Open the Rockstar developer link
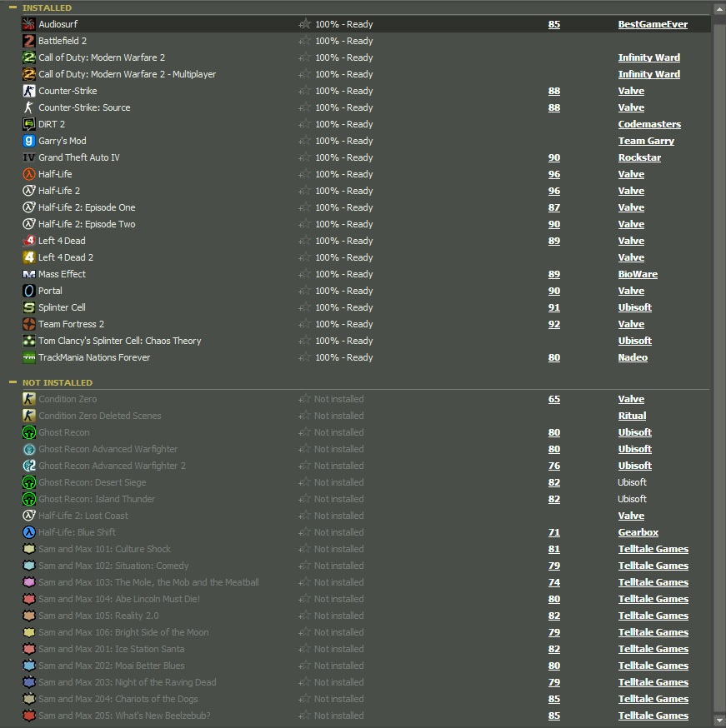Image resolution: width=726 pixels, height=728 pixels. pyautogui.click(x=639, y=157)
